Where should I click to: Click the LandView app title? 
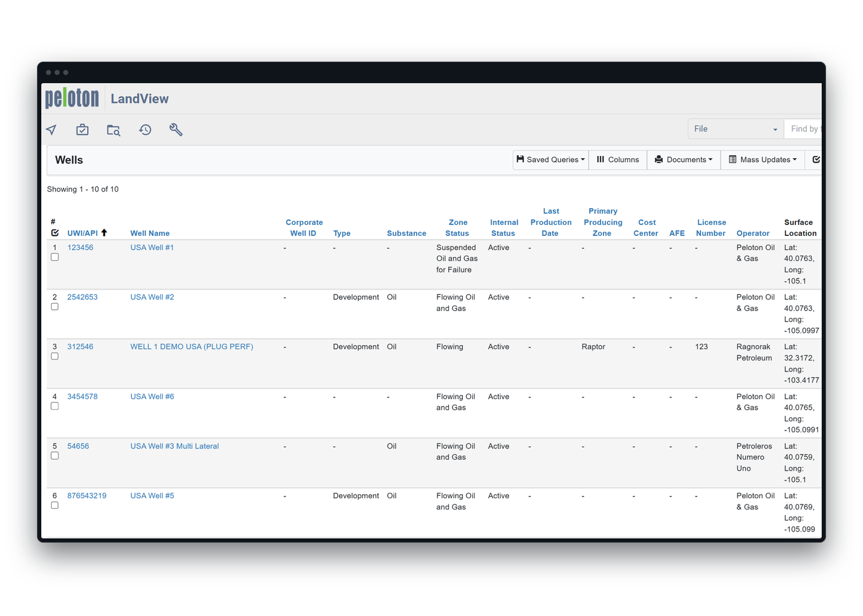point(139,99)
